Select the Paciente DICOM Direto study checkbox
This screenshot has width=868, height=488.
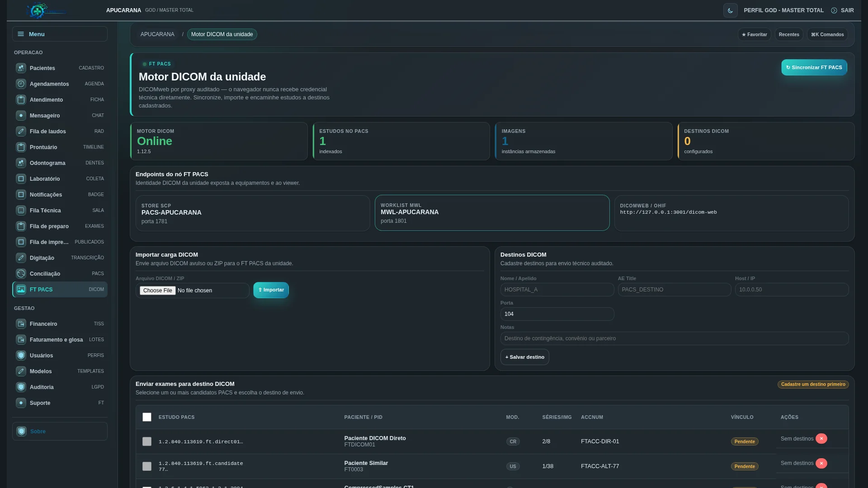tap(147, 441)
